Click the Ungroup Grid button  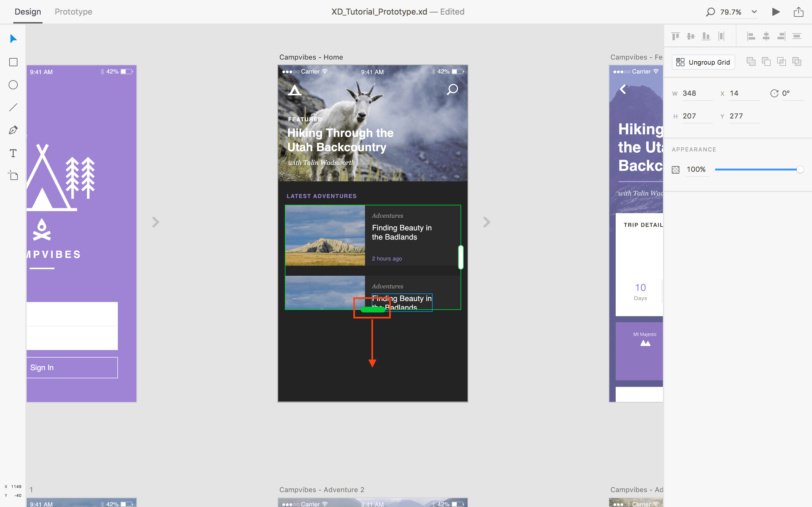[703, 62]
